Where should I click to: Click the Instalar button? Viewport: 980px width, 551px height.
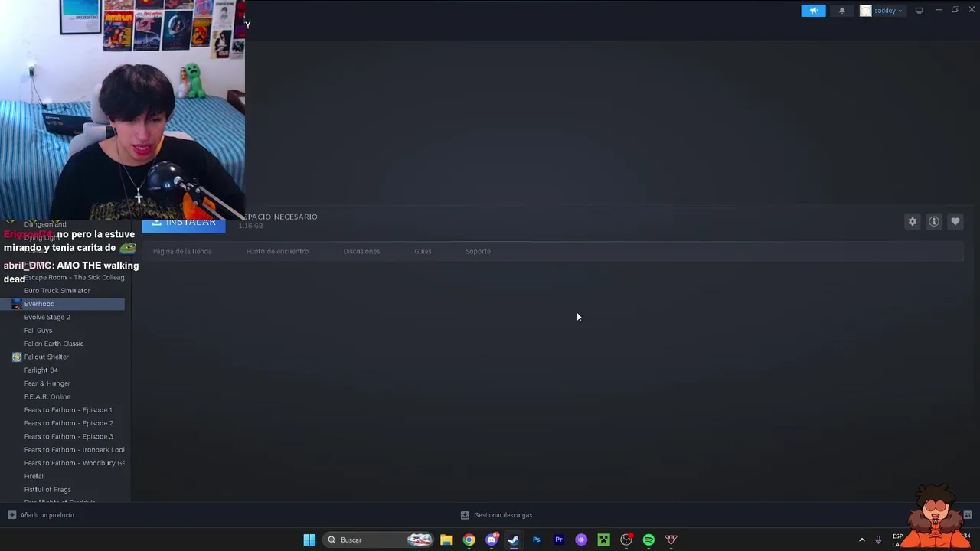[x=184, y=223]
